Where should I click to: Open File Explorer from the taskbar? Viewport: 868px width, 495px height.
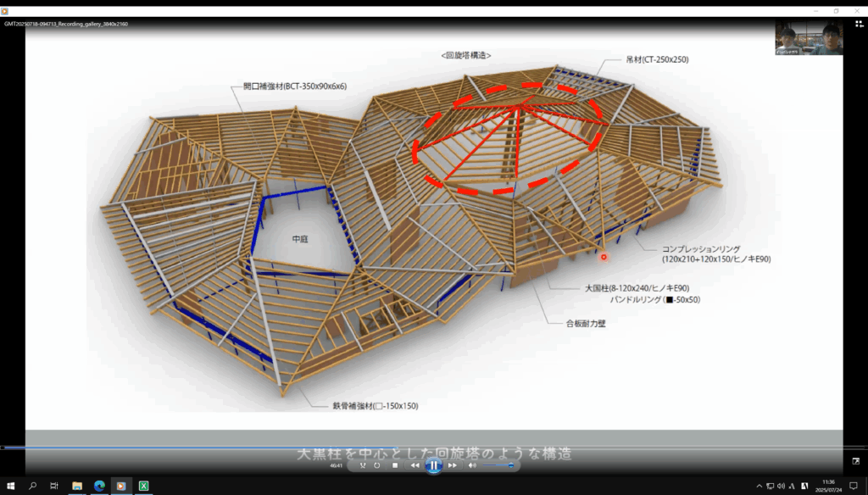[77, 486]
